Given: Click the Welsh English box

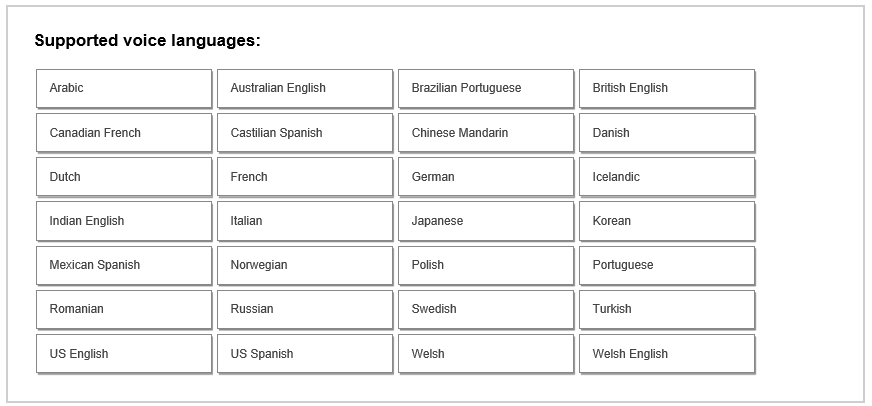Looking at the screenshot, I should point(667,354).
